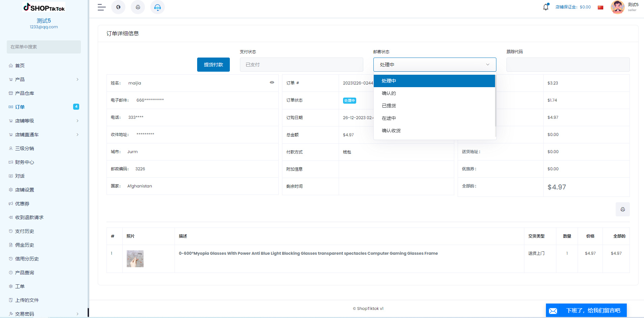Click the hamburger menu toggle icon
This screenshot has width=644, height=318.
point(101,7)
